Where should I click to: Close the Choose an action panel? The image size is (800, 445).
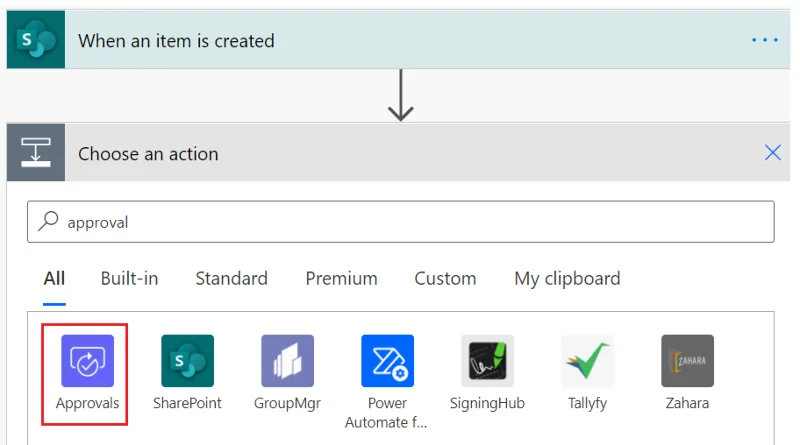click(772, 152)
